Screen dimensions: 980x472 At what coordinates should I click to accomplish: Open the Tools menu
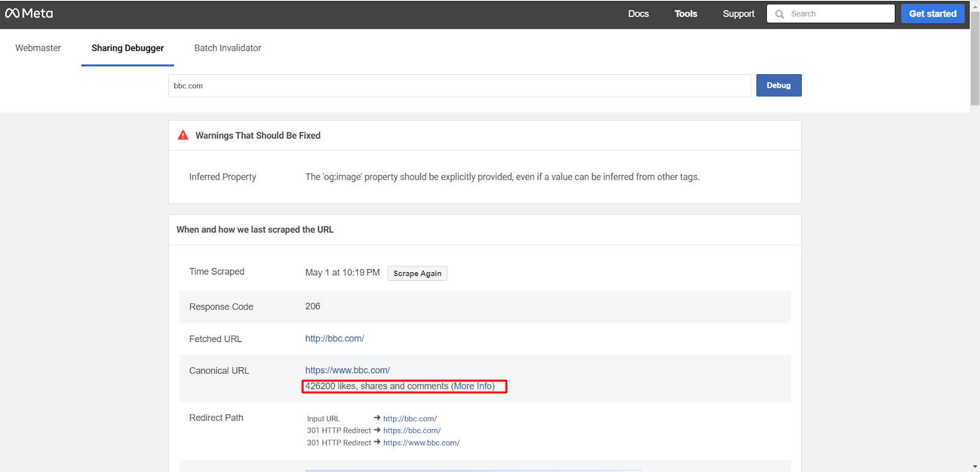point(685,13)
